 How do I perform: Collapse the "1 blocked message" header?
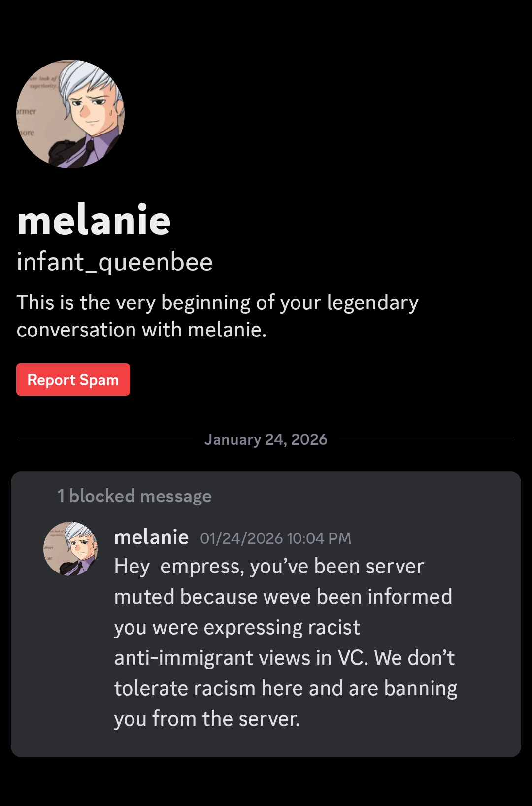coord(134,496)
